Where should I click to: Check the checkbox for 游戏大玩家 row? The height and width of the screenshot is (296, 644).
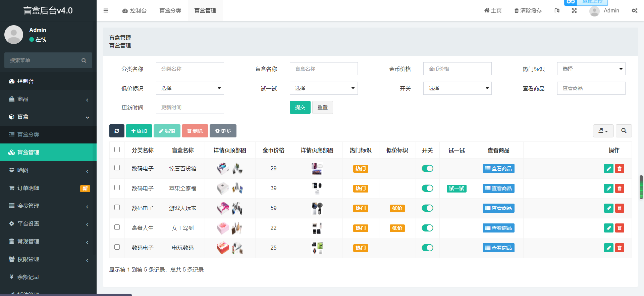pos(117,208)
